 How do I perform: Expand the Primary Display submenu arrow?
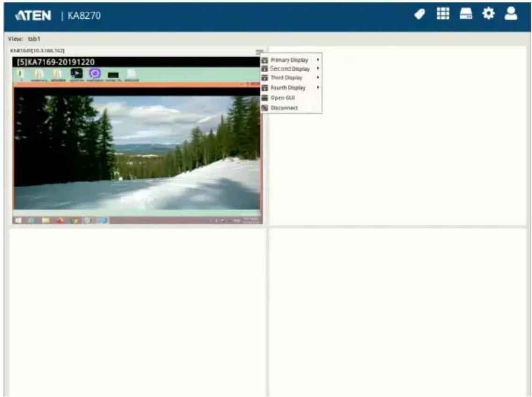tap(318, 60)
